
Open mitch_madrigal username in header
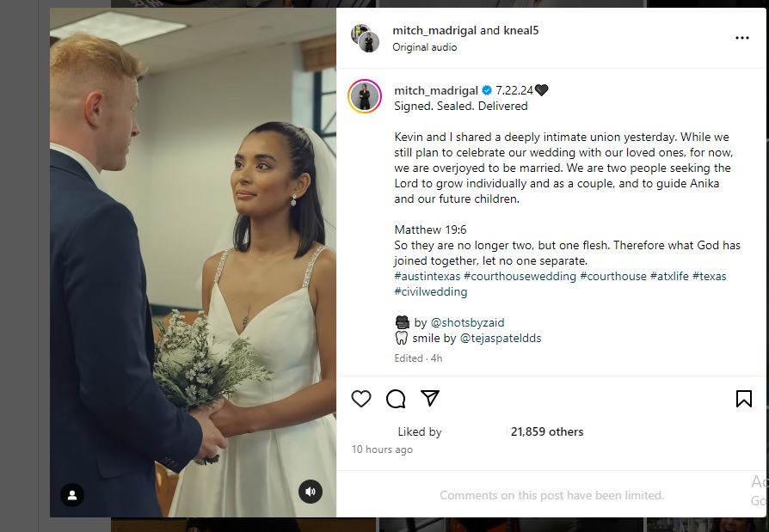click(x=434, y=30)
